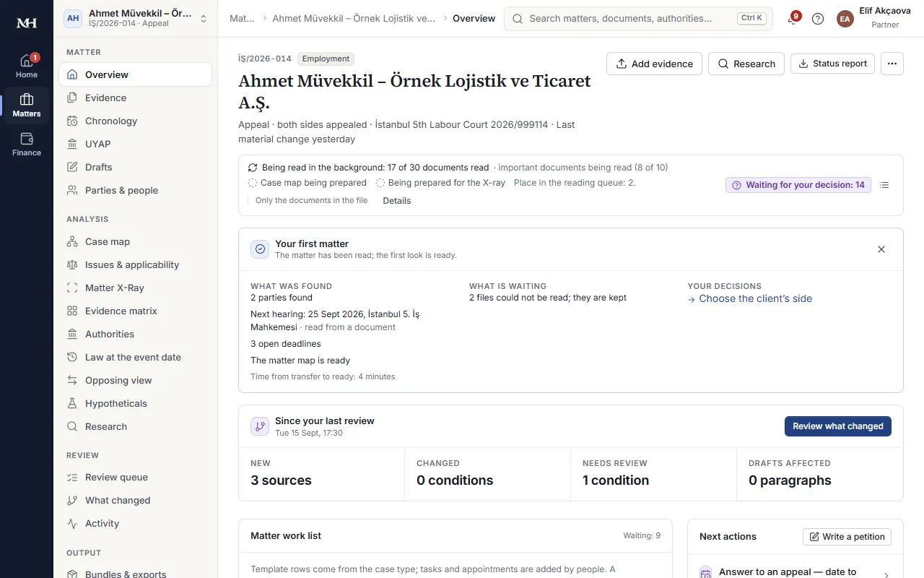Open UYAP in the sidebar
This screenshot has height=578, width=924.
(x=135, y=144)
